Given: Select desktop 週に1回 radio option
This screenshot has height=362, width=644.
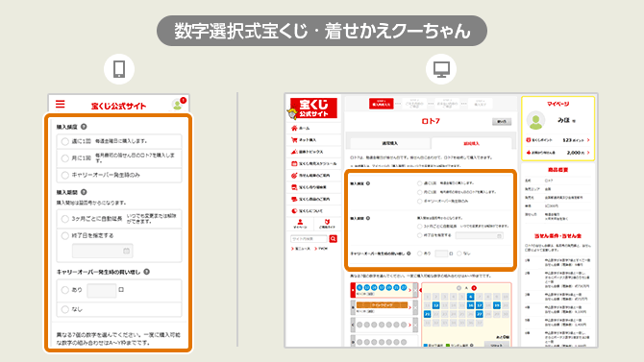Looking at the screenshot, I should click(x=419, y=183).
